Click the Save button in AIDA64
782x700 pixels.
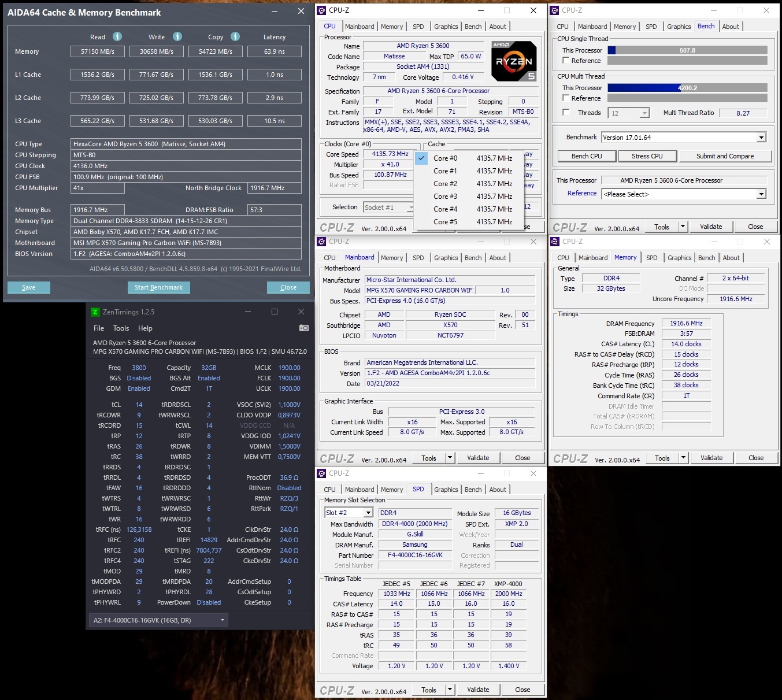coord(28,287)
